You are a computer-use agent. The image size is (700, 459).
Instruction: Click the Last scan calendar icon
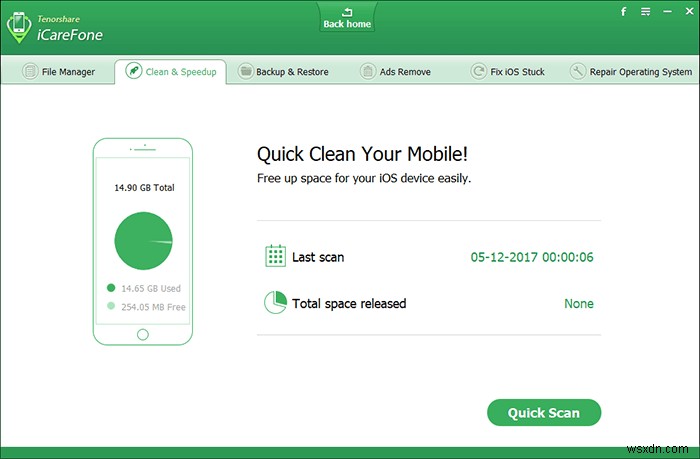[275, 256]
